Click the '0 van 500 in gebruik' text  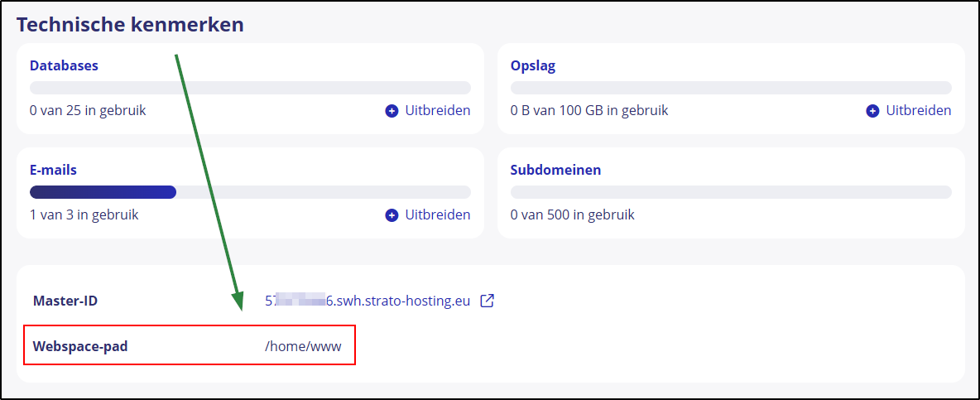pyautogui.click(x=573, y=215)
